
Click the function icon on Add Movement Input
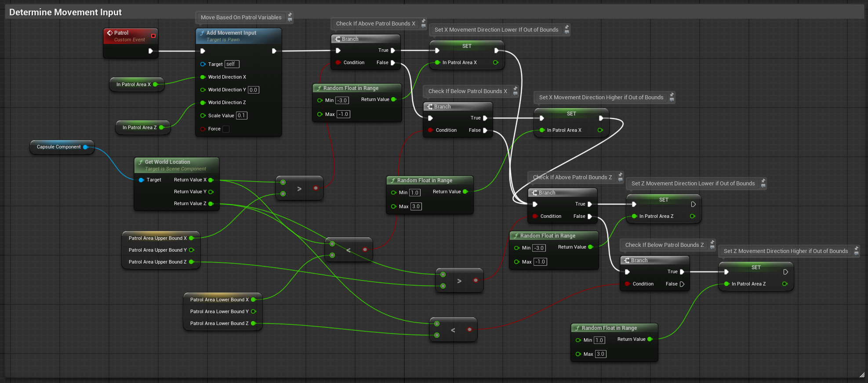202,33
